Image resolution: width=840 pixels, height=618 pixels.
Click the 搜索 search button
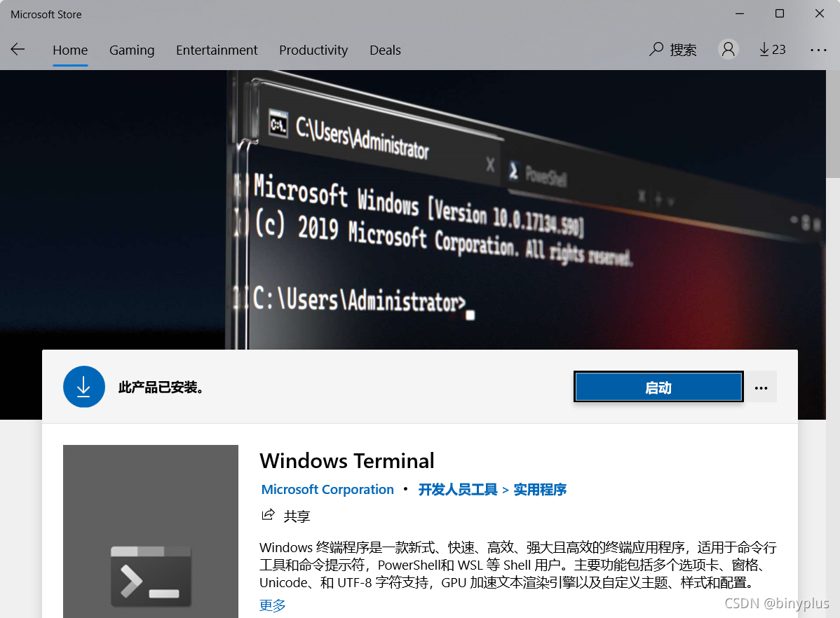(673, 50)
